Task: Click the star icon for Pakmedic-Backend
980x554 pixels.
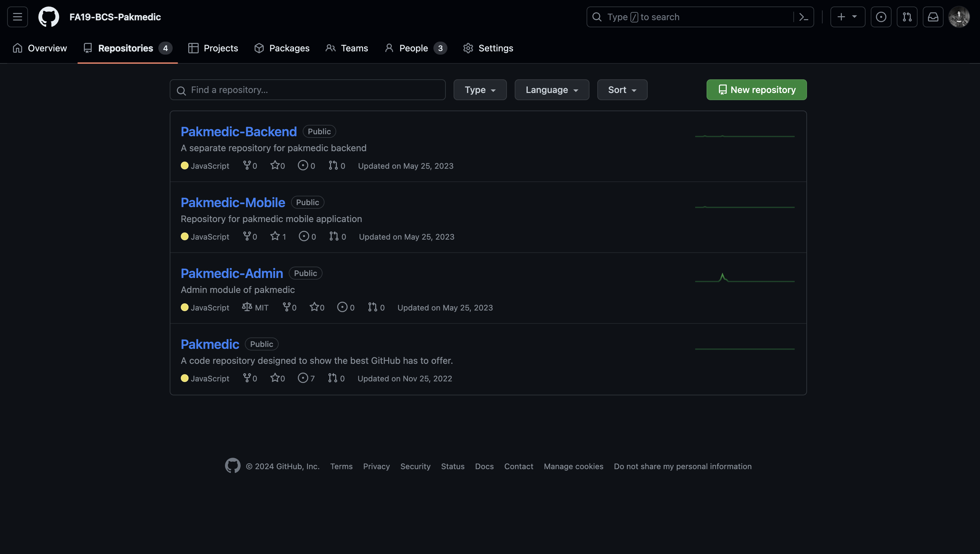Action: [x=275, y=165]
